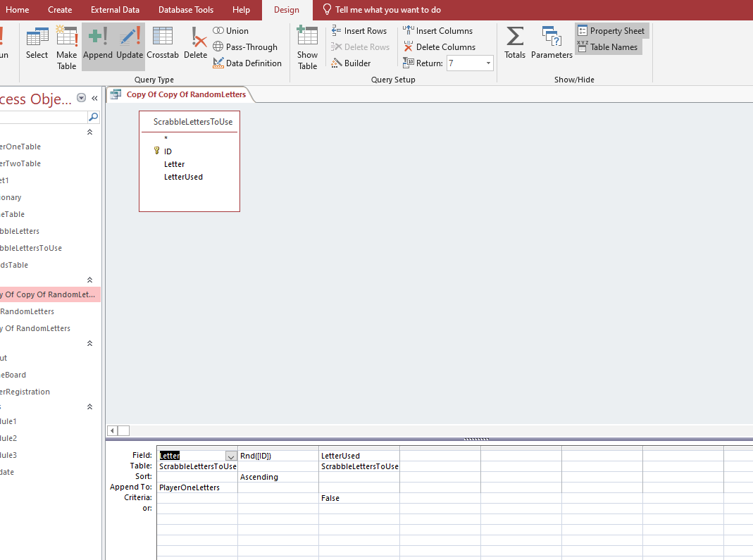Open the Field dropdown for Letter column
The image size is (753, 560).
coord(230,456)
